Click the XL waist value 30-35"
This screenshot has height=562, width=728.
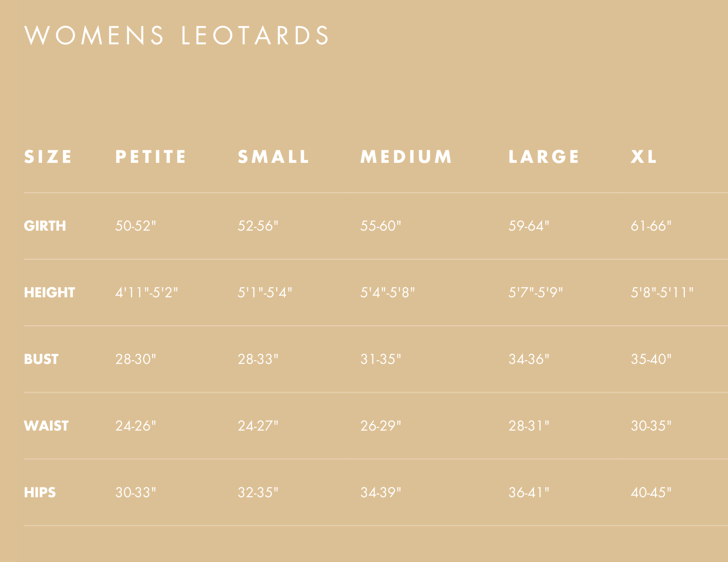[x=651, y=426]
